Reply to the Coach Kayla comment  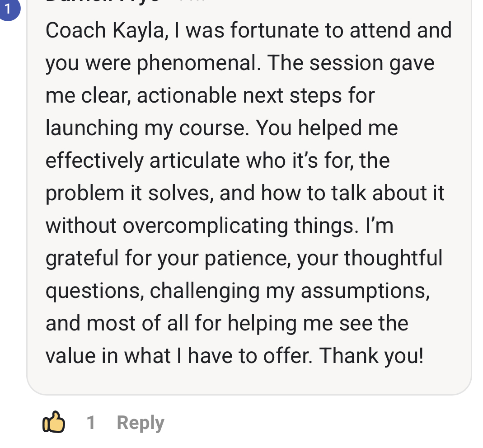[x=140, y=423]
